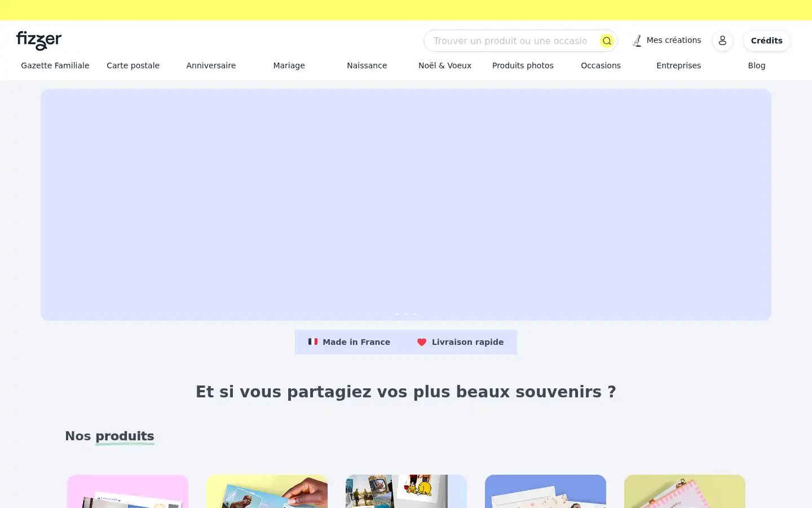Click the French flag icon
Image resolution: width=812 pixels, height=508 pixels.
coord(313,341)
